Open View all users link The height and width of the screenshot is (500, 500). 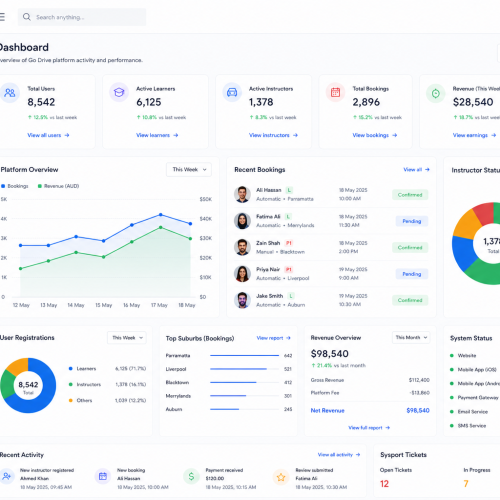pyautogui.click(x=48, y=135)
